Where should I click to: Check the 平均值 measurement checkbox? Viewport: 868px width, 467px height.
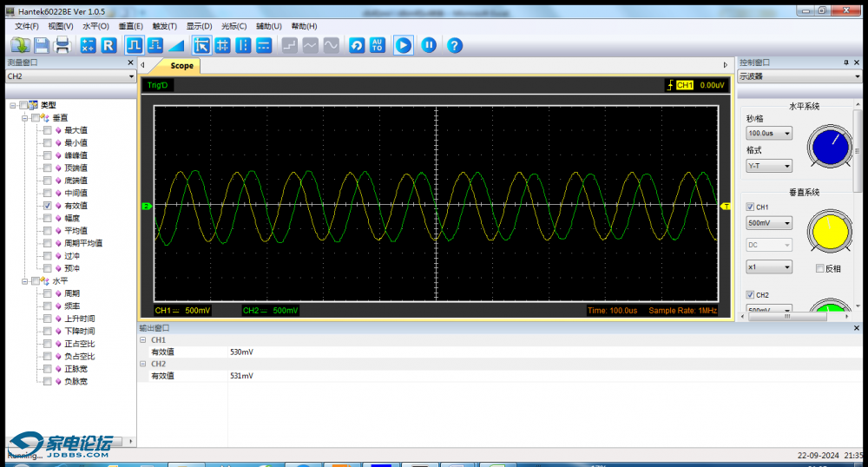(48, 231)
